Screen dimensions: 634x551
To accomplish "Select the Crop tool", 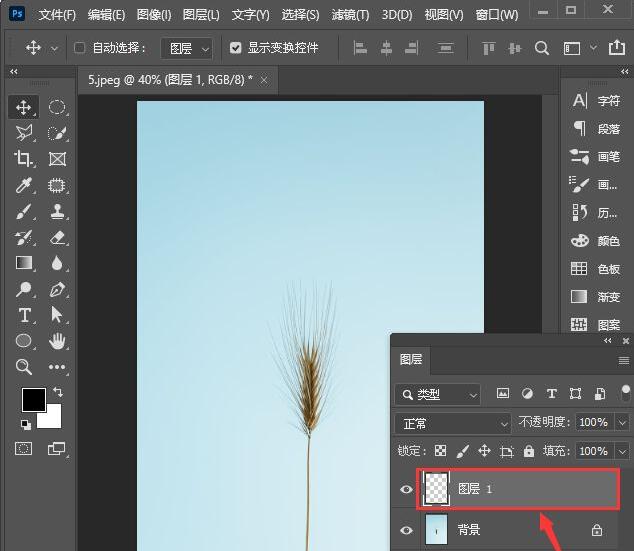I will point(24,159).
